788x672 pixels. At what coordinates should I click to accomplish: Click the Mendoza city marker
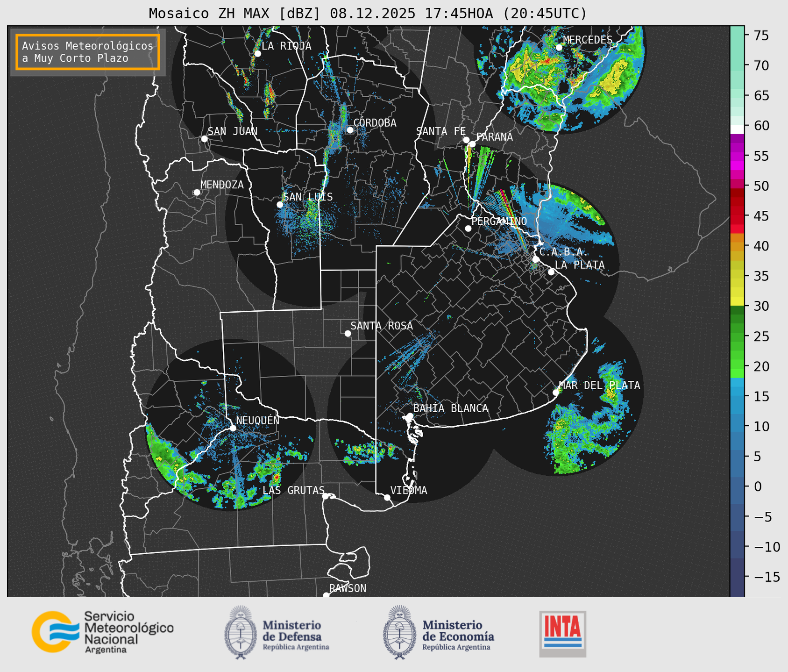point(197,193)
